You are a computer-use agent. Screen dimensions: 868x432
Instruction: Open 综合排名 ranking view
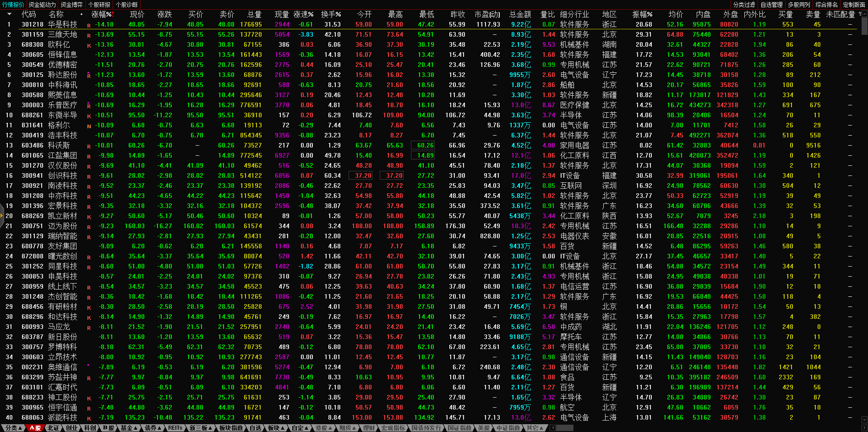826,5
